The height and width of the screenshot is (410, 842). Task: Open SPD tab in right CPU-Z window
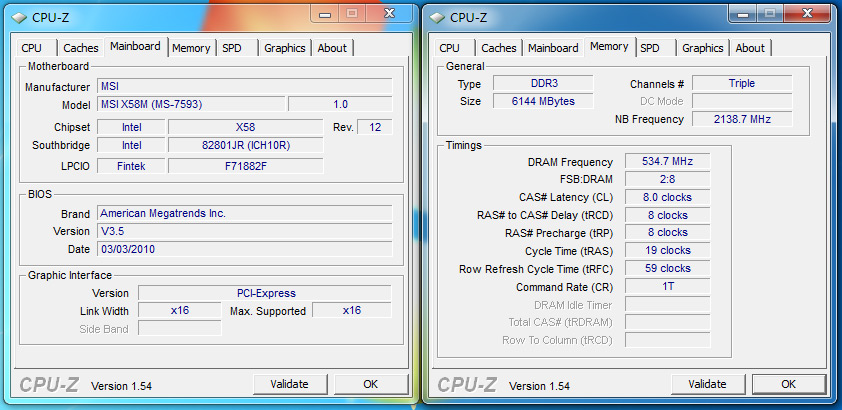[654, 48]
